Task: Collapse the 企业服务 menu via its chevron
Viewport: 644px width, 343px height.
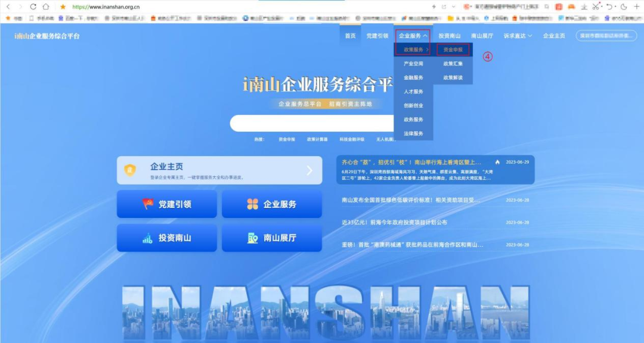Action: point(424,35)
